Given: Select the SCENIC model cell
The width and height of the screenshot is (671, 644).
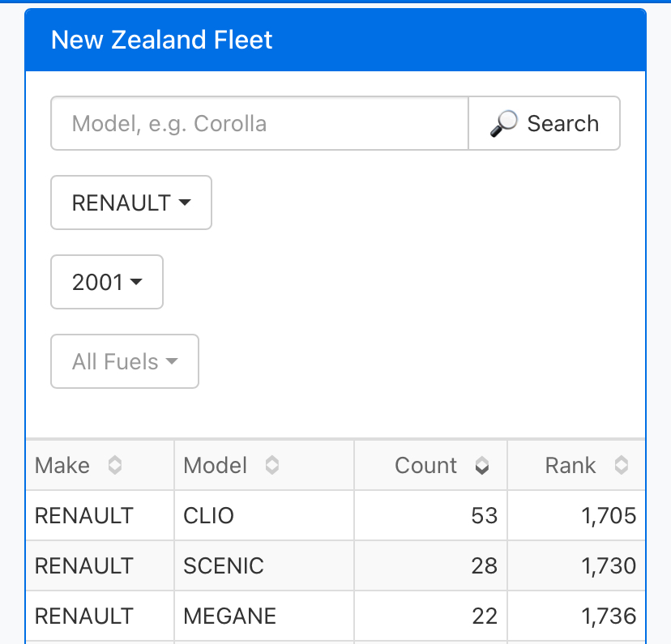Looking at the screenshot, I should click(x=224, y=565).
